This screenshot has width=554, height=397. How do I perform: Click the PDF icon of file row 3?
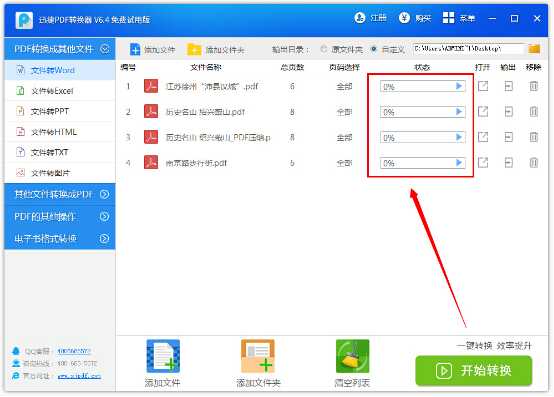tap(151, 137)
